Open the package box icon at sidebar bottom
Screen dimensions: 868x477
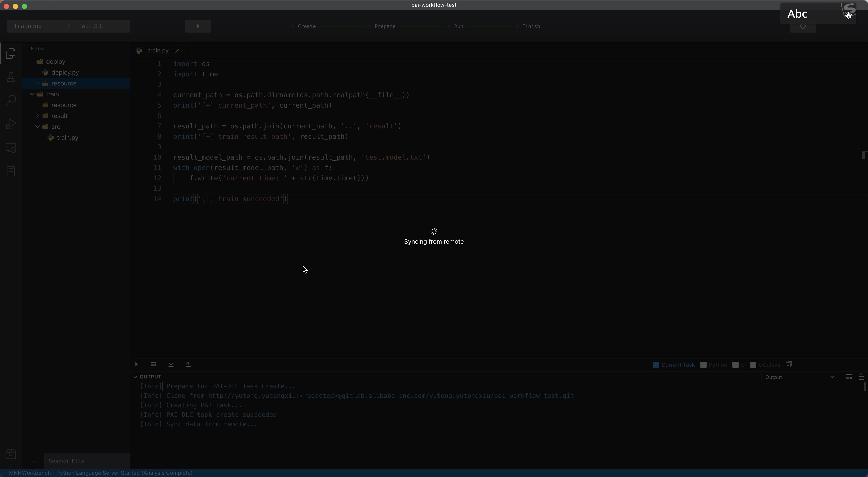click(x=11, y=454)
